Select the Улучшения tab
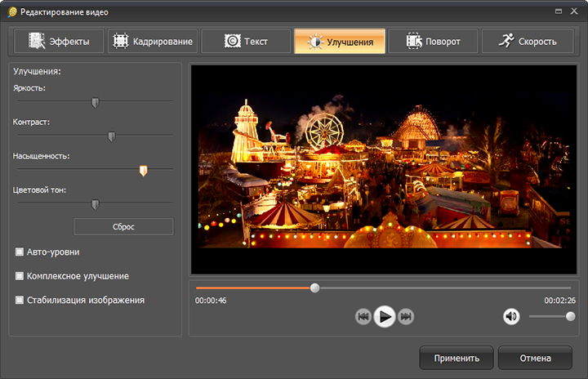The height and width of the screenshot is (379, 588). click(x=339, y=41)
